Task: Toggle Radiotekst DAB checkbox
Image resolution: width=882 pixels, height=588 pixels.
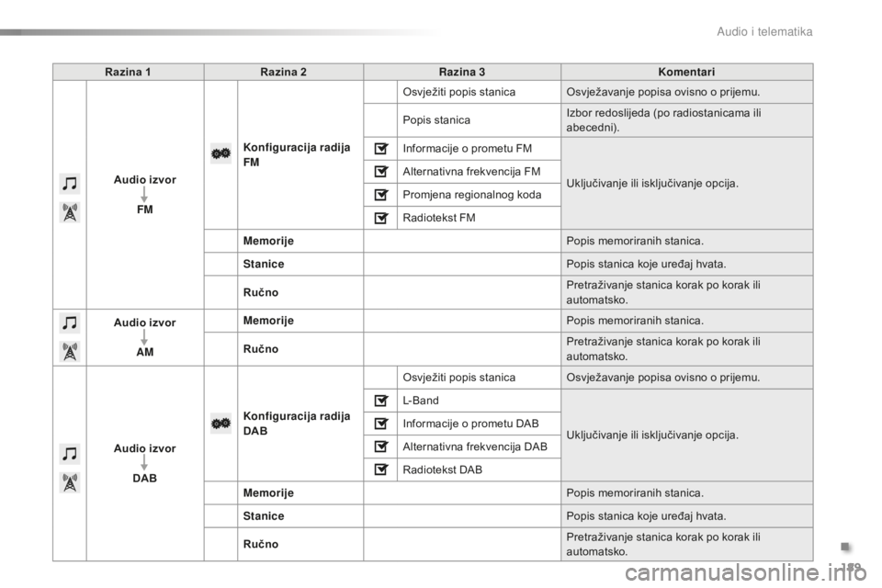Action: (x=380, y=469)
